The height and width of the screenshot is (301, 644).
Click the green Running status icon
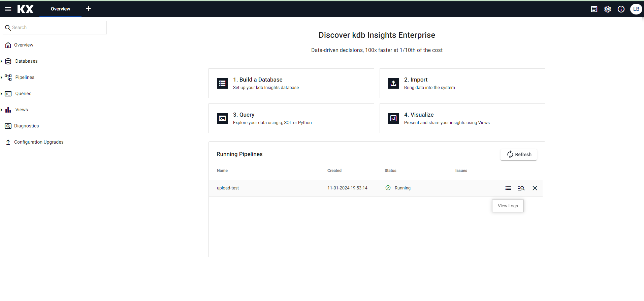click(x=388, y=188)
